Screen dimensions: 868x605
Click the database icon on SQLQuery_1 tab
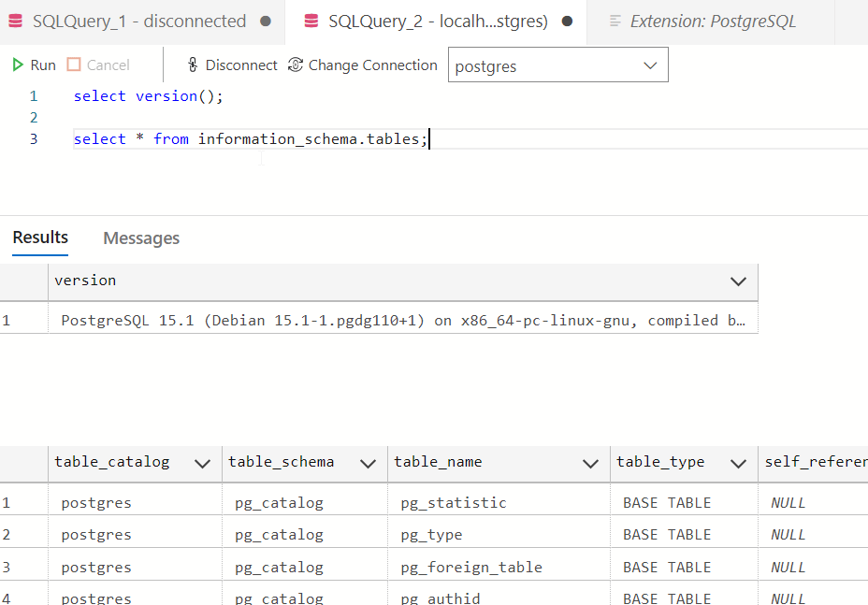(x=16, y=20)
